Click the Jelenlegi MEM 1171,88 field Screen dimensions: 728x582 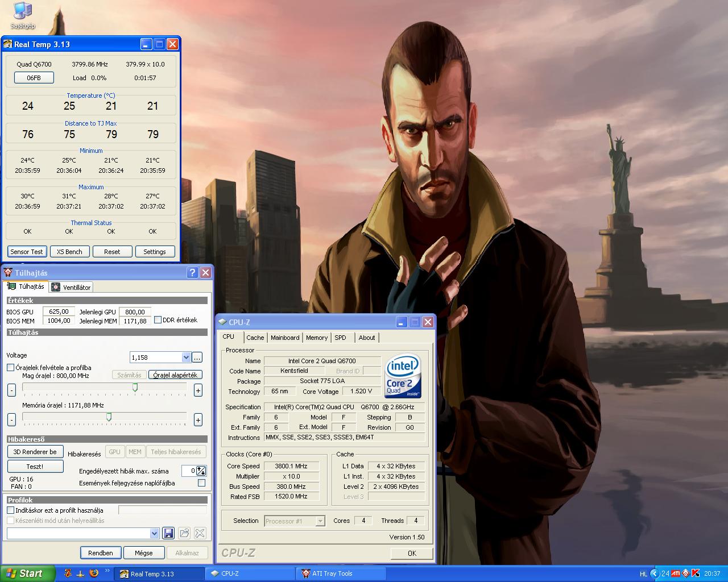click(135, 321)
